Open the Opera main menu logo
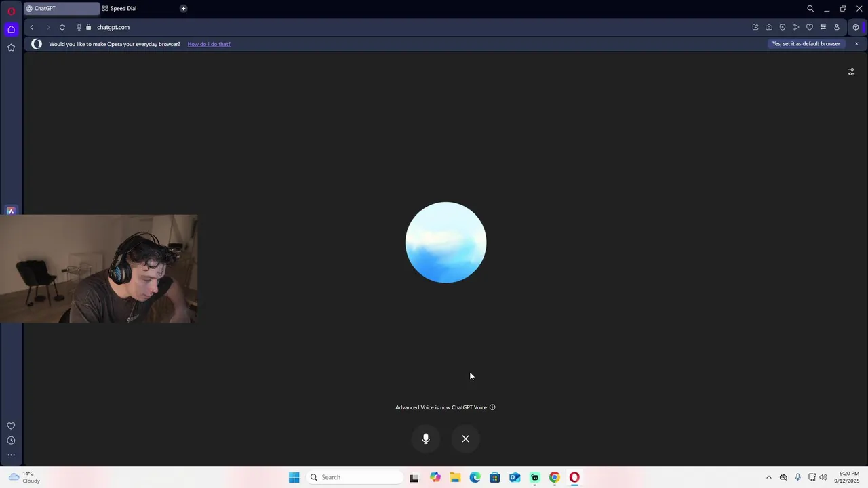 point(11,11)
